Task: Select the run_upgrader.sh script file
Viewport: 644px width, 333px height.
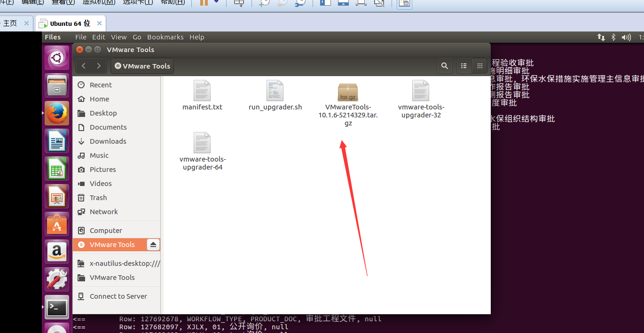Action: click(x=275, y=95)
